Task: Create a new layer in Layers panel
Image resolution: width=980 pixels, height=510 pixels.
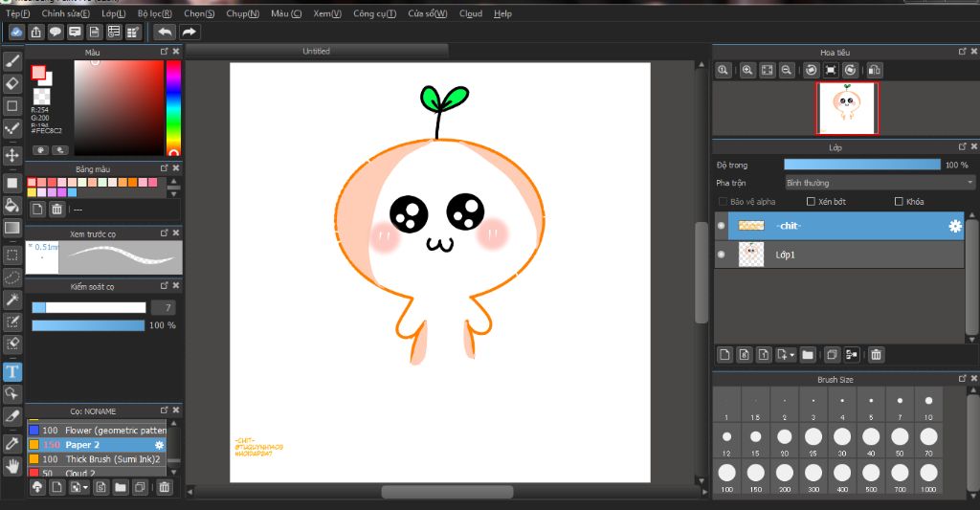Action: (725, 355)
